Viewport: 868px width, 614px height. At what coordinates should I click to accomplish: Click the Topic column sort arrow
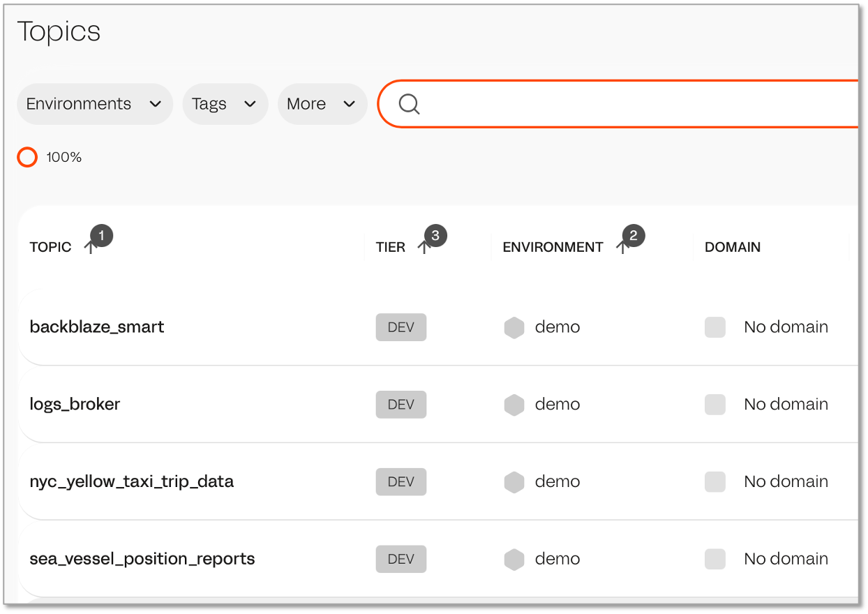point(90,247)
